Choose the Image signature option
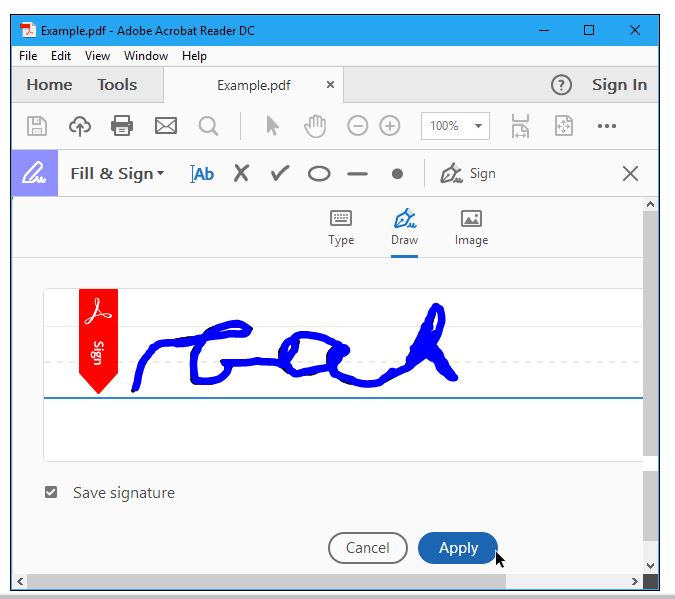The image size is (675, 599). click(x=471, y=228)
